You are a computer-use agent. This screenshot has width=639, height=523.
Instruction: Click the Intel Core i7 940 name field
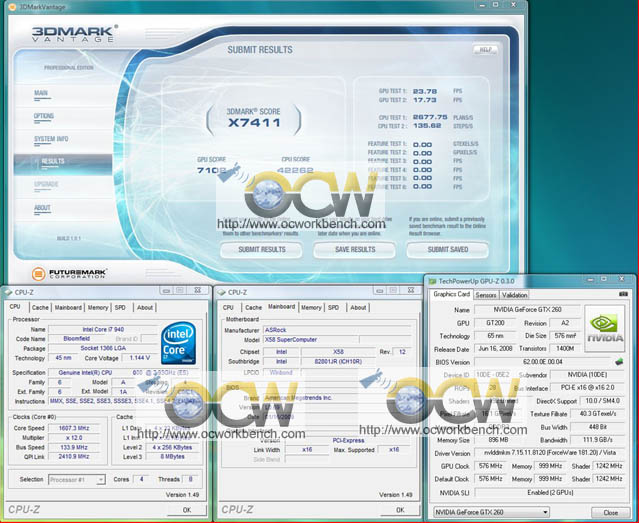103,329
